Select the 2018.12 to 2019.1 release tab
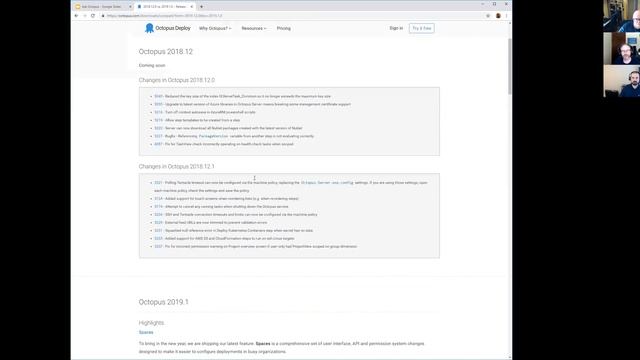 tap(164, 7)
